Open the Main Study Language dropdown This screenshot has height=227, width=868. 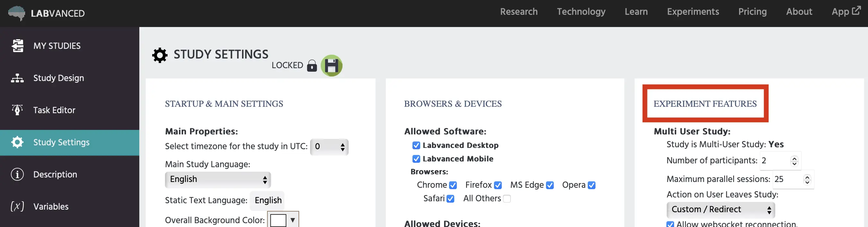218,179
